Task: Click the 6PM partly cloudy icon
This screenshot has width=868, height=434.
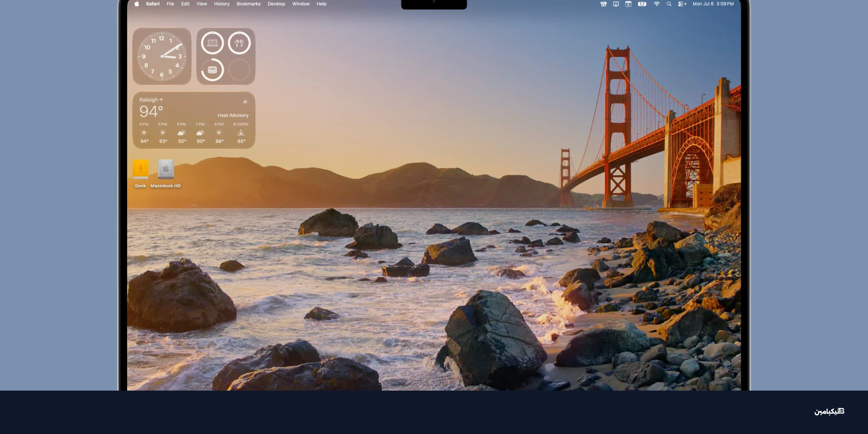Action: pos(181,133)
